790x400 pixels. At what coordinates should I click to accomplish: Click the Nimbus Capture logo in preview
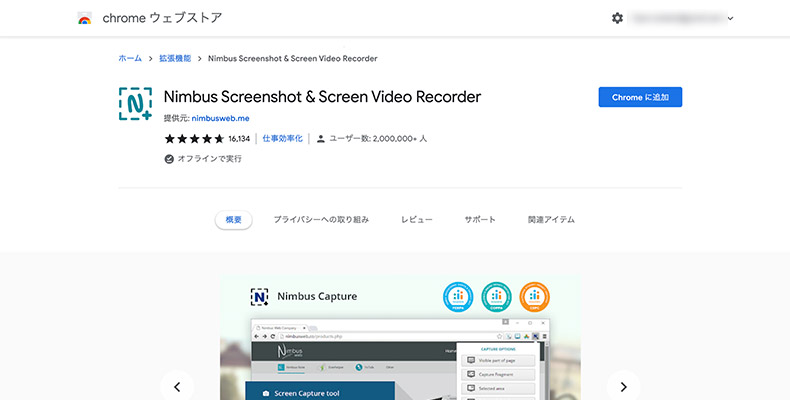[x=259, y=297]
